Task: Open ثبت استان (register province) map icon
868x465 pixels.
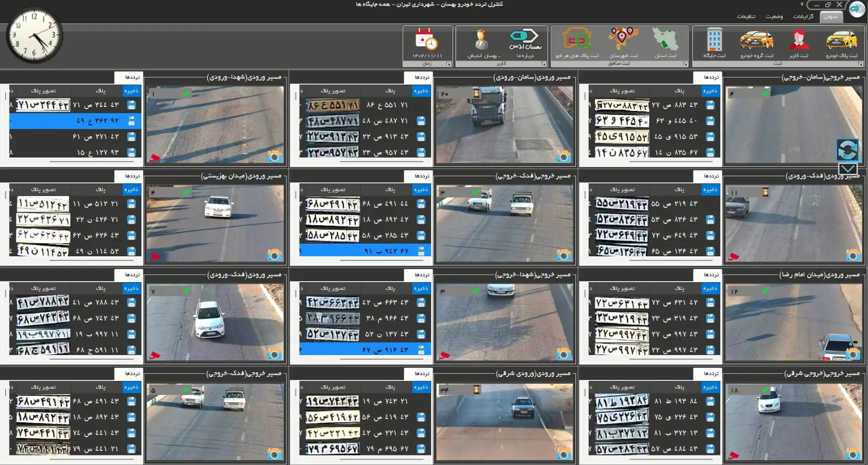Action: pos(665,43)
